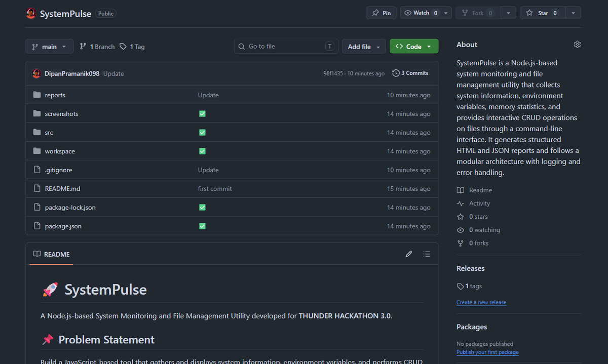Click the pencil icon to edit README
The image size is (608, 364).
[x=409, y=254]
